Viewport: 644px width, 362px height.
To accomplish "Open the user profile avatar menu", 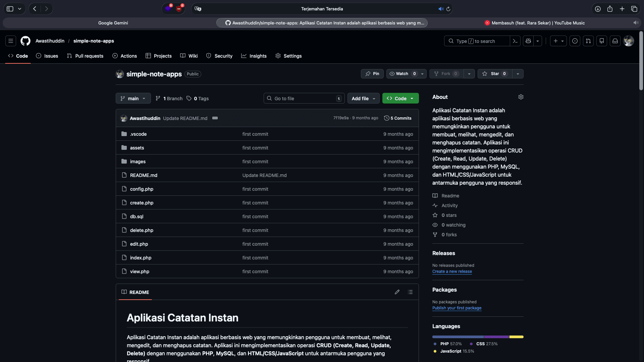I will [629, 41].
